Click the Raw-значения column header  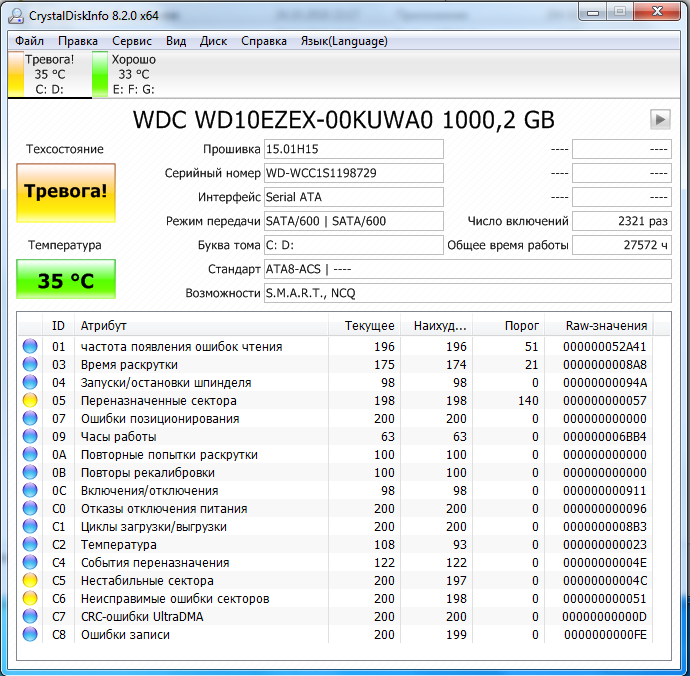click(599, 326)
